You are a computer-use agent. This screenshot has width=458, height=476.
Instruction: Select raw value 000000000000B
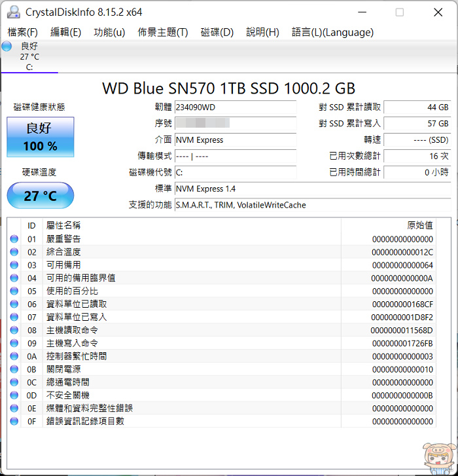point(402,395)
